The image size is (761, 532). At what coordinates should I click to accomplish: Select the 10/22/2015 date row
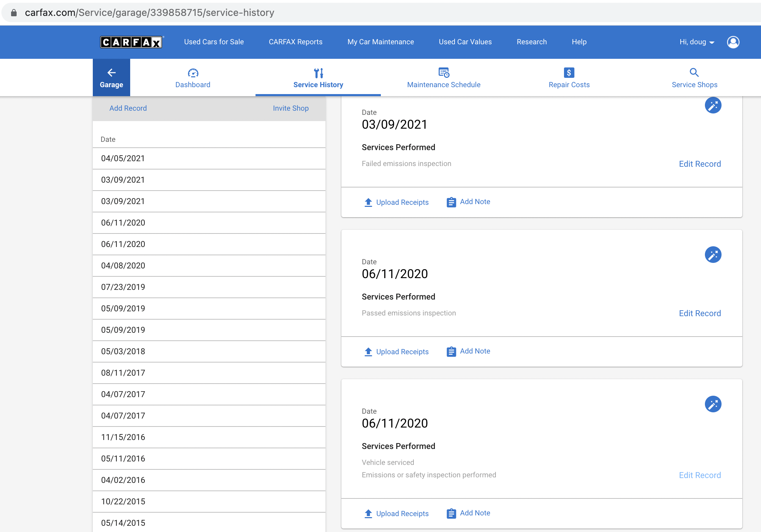[209, 502]
